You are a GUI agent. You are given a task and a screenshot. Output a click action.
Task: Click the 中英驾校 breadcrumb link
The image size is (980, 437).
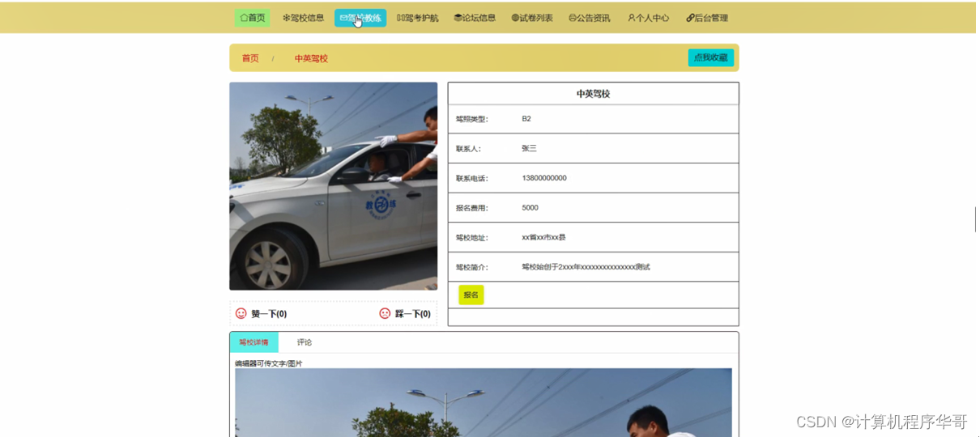point(311,58)
